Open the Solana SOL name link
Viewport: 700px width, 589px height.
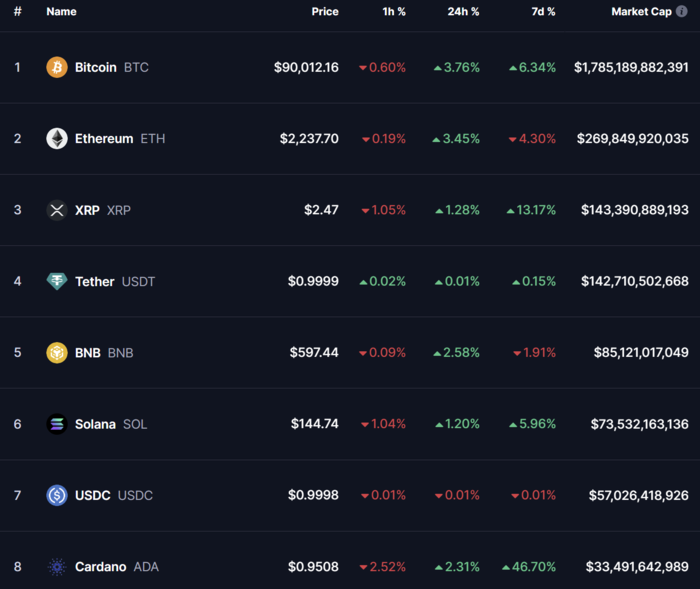click(x=111, y=424)
